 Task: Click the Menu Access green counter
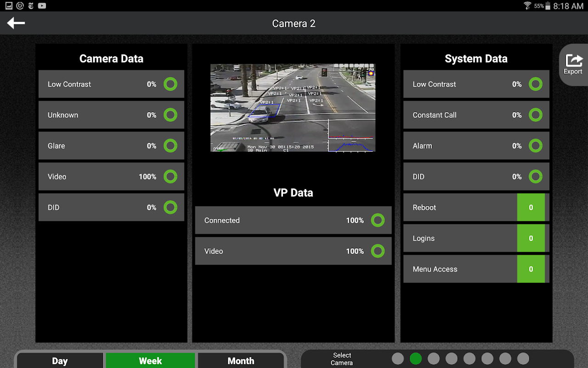tap(531, 269)
